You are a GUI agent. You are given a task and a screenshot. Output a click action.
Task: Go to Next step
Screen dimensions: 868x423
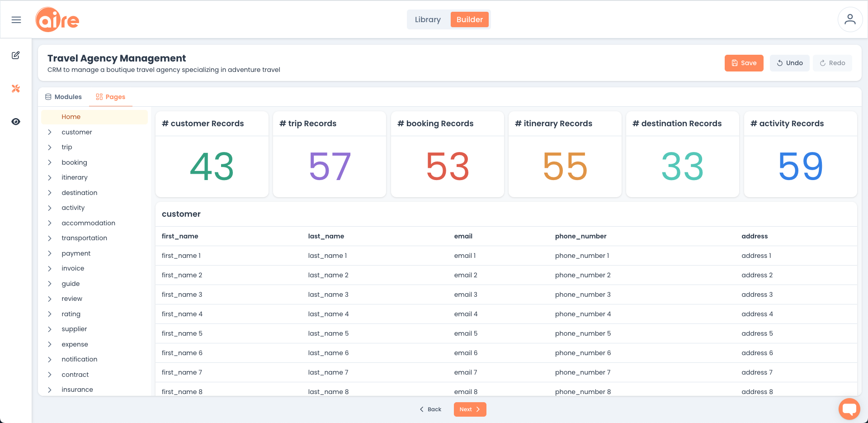click(470, 409)
